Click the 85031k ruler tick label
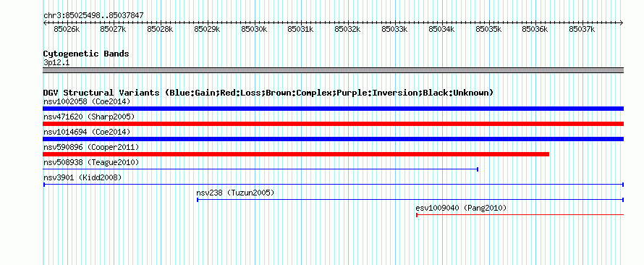The width and height of the screenshot is (644, 265). [300, 29]
